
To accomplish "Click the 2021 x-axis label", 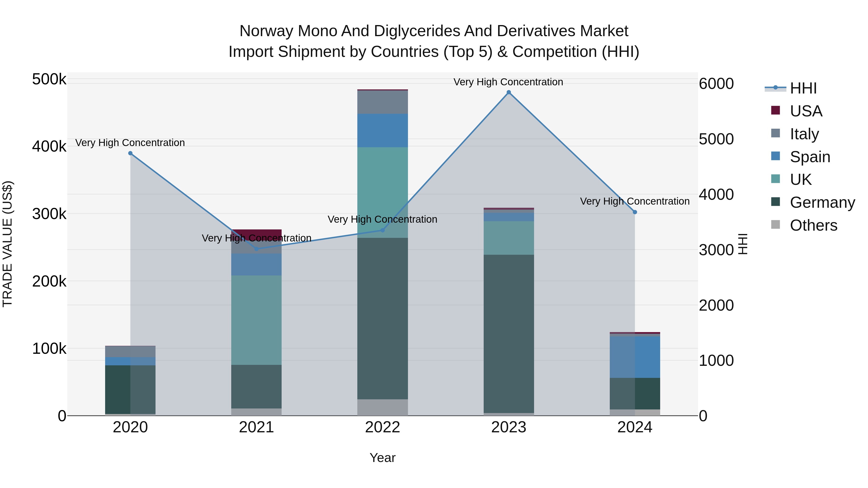I will click(x=257, y=427).
